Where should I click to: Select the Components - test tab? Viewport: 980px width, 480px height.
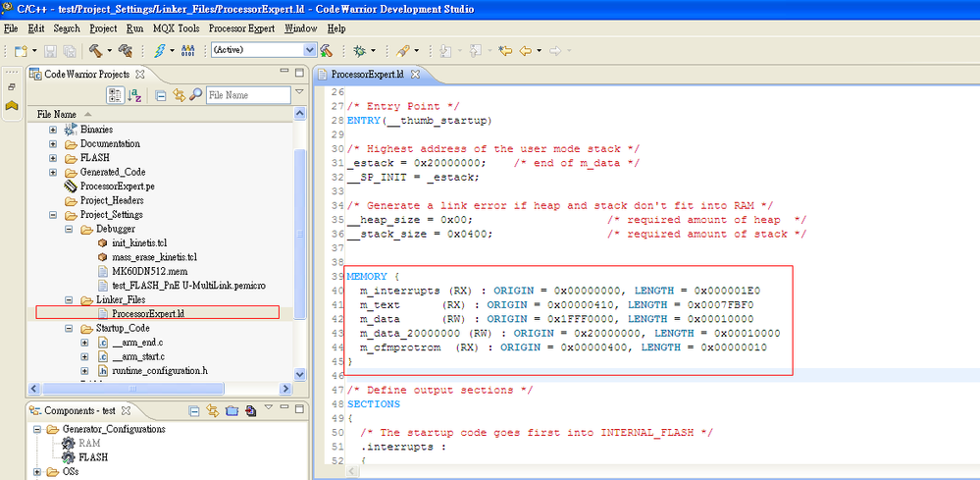[78, 410]
